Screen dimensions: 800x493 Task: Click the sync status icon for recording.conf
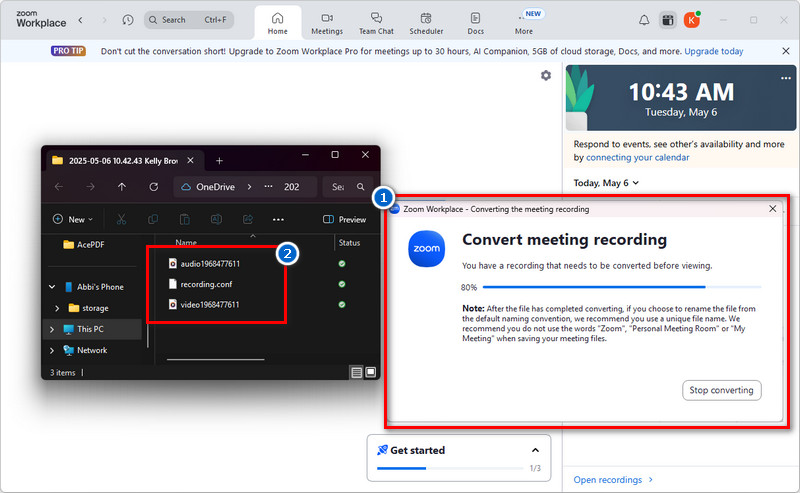tap(342, 284)
